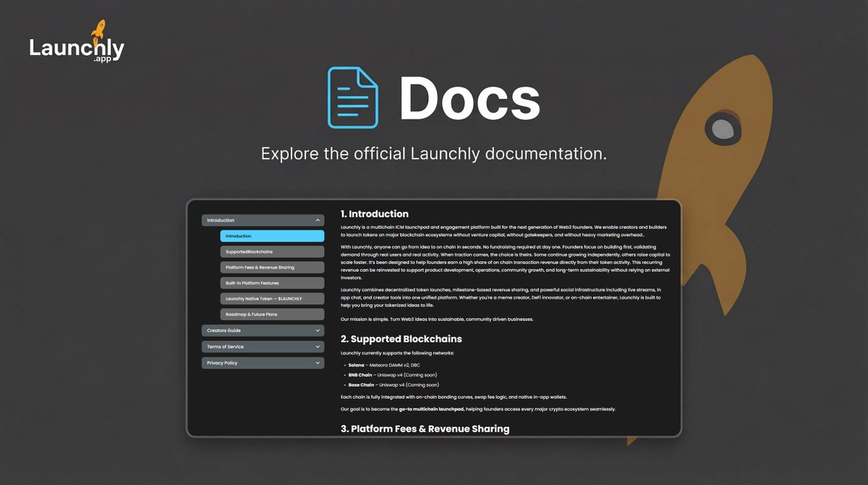Click the 'Base Chain' list entry

click(393, 385)
